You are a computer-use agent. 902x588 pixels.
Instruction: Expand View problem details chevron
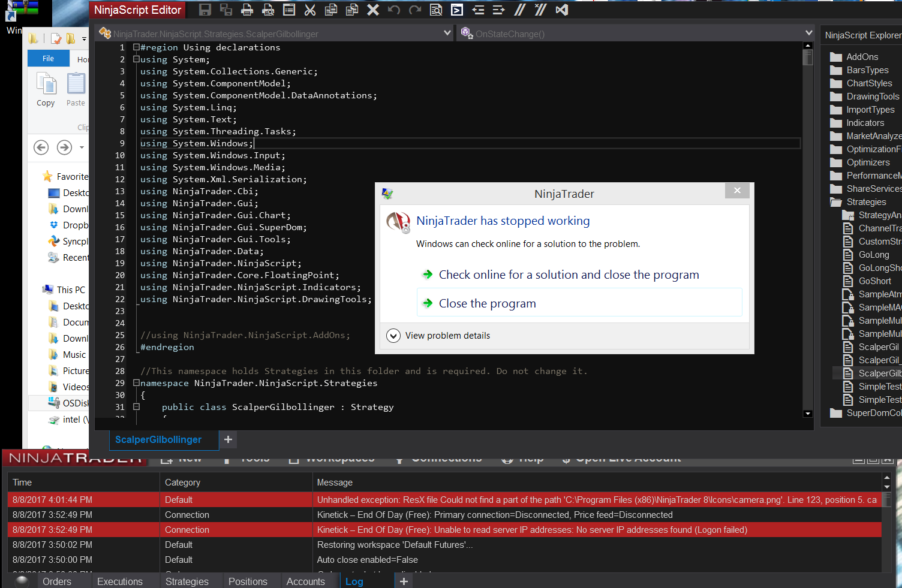click(x=393, y=336)
